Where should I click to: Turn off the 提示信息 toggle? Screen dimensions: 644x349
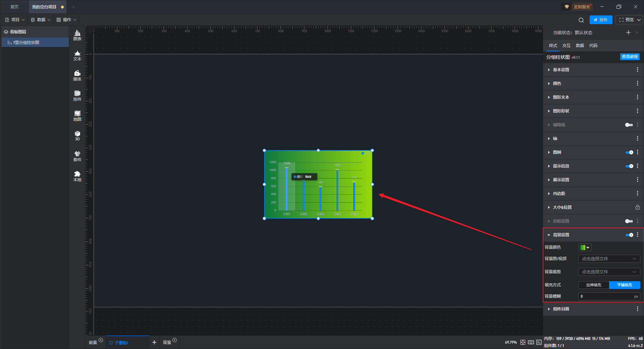point(629,166)
